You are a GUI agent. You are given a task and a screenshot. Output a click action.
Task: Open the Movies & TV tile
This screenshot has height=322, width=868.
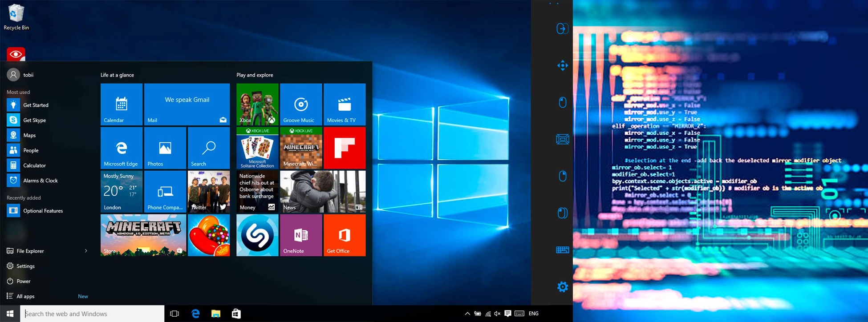tap(345, 105)
